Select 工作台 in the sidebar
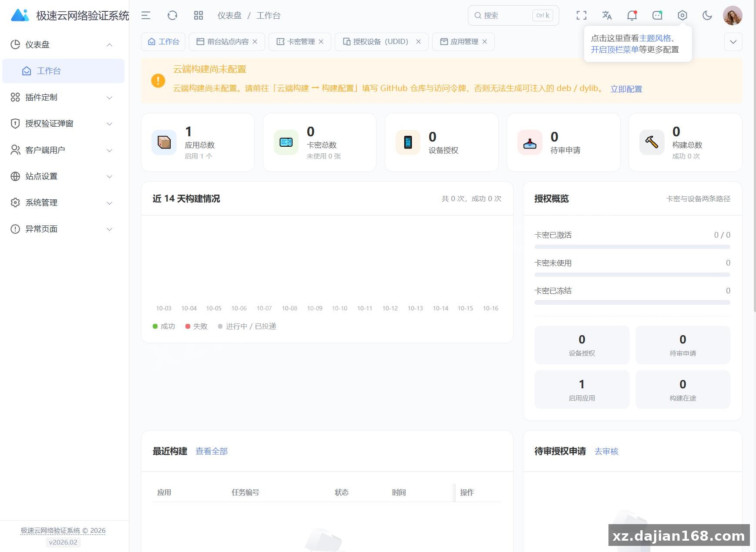The width and height of the screenshot is (756, 552). coord(63,71)
